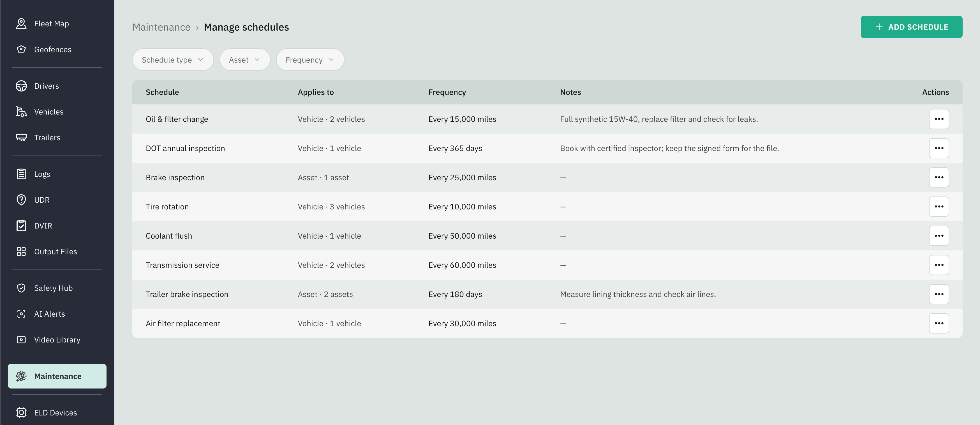This screenshot has width=980, height=425.
Task: Click the Geofences polygon icon
Action: click(21, 49)
